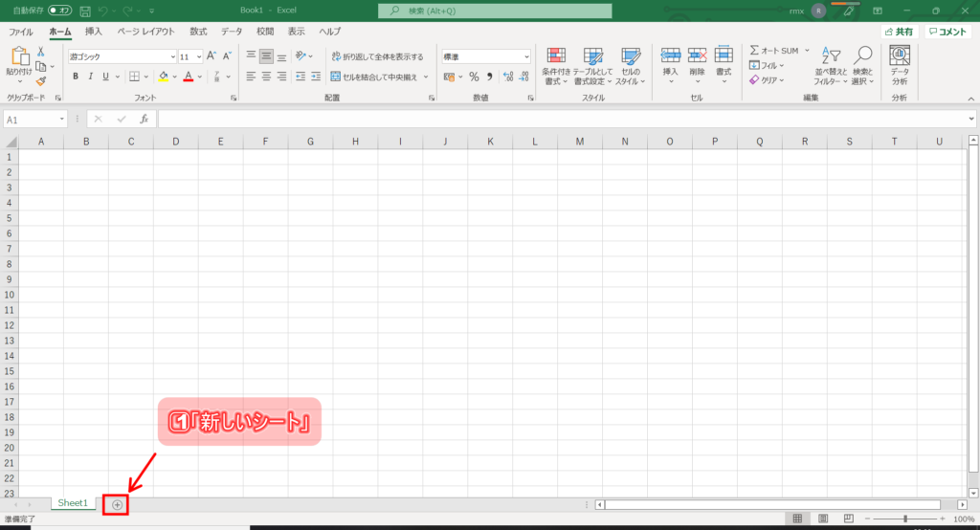Click the Format Painter brush icon
Viewport: 980px width, 530px height.
(41, 81)
